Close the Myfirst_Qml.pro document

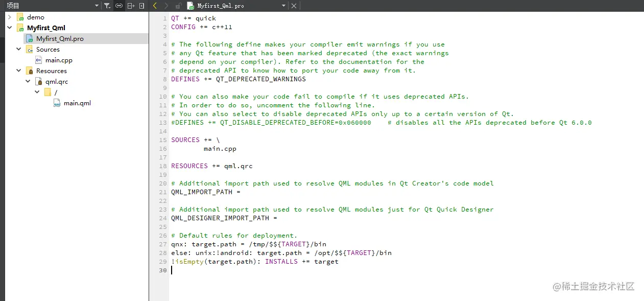pyautogui.click(x=294, y=6)
